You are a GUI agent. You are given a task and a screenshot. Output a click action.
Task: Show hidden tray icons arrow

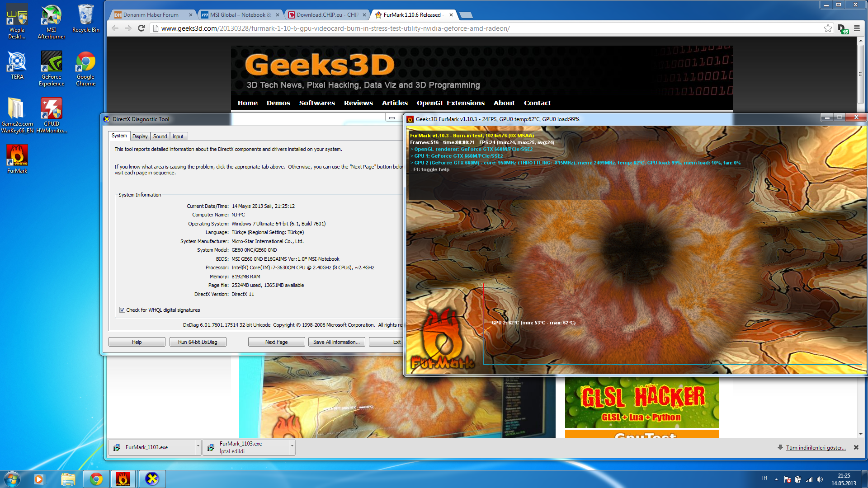coord(776,479)
